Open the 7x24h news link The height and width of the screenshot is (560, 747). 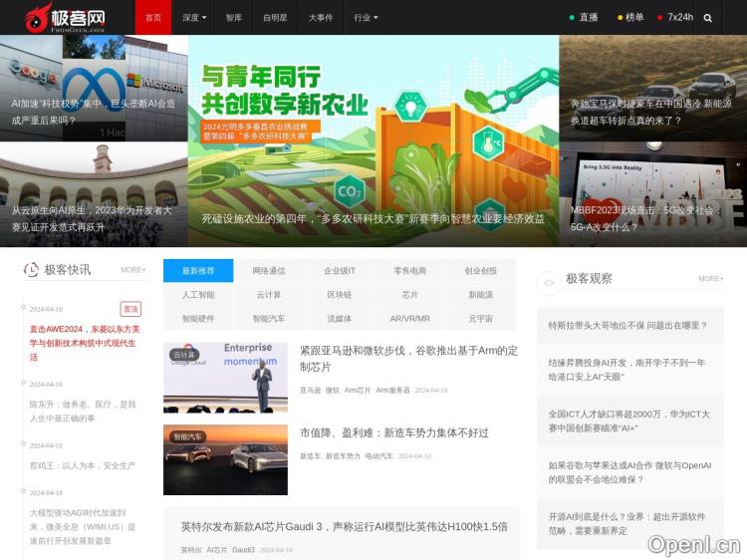tap(675, 17)
